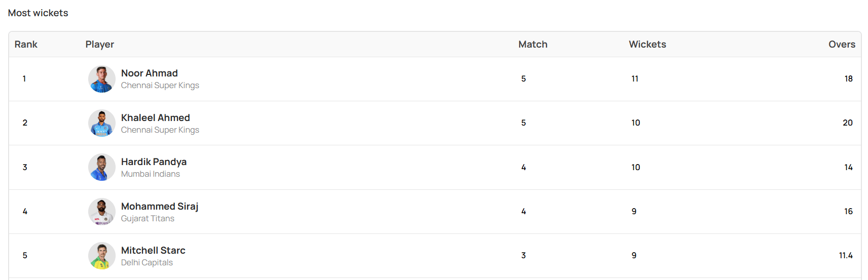The width and height of the screenshot is (868, 280).
Task: Click Noor Ahmad's player avatar
Action: (x=102, y=79)
